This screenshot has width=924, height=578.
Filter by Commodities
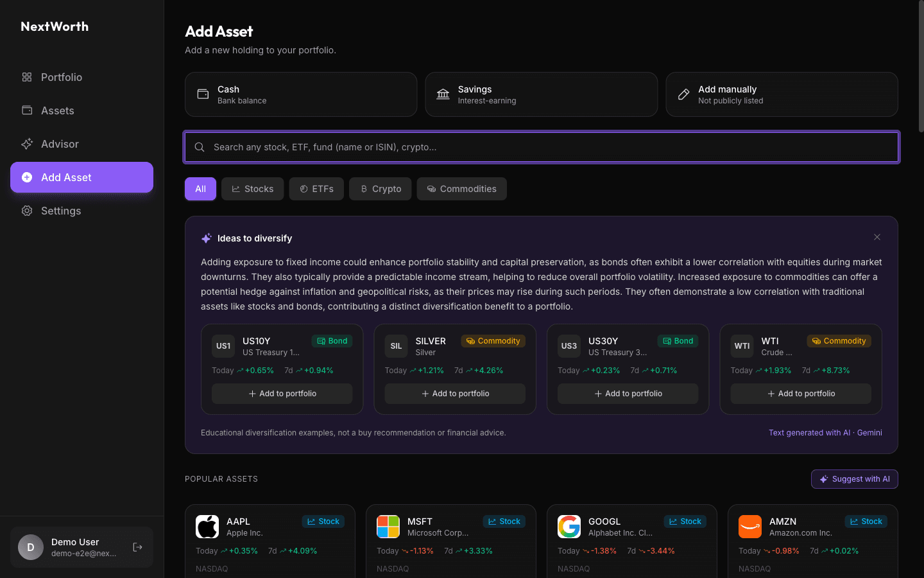pos(462,189)
